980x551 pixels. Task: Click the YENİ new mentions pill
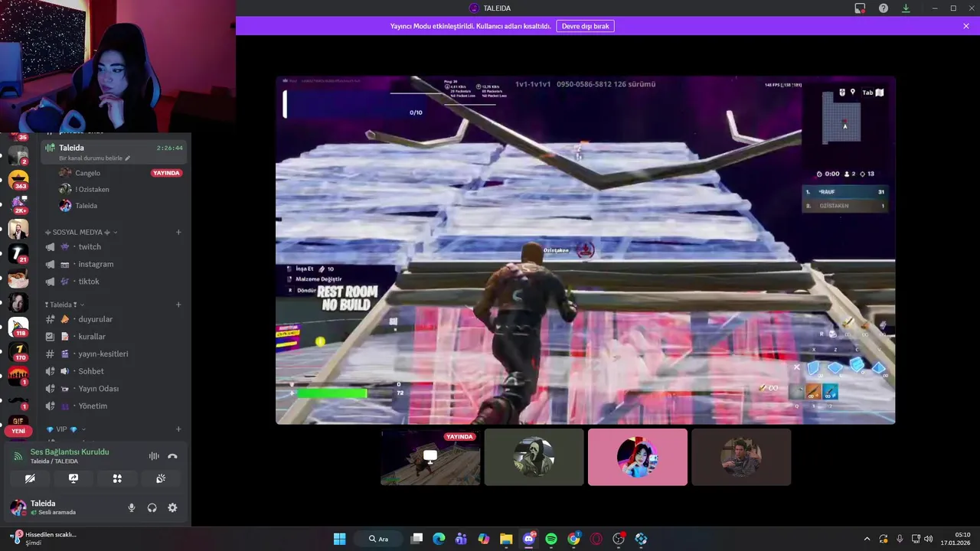pyautogui.click(x=18, y=431)
